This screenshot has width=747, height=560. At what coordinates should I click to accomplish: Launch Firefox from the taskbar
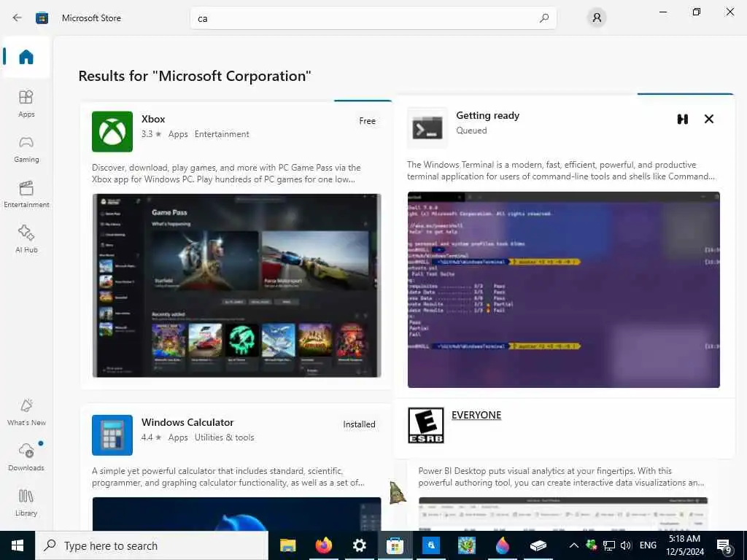(x=323, y=545)
